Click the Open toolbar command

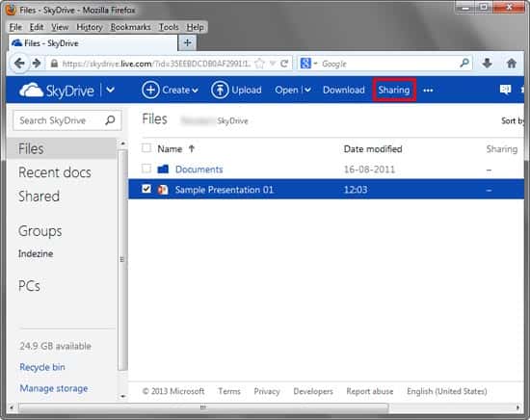pyautogui.click(x=286, y=90)
